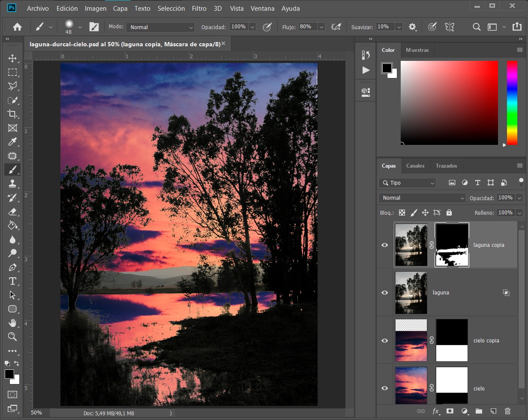The height and width of the screenshot is (420, 528).
Task: Select the Dodge tool
Action: click(x=12, y=253)
